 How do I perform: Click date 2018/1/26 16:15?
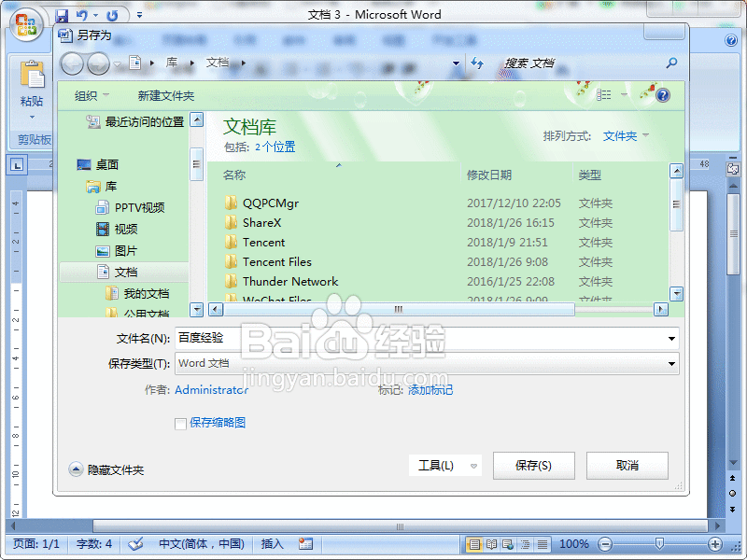click(510, 223)
